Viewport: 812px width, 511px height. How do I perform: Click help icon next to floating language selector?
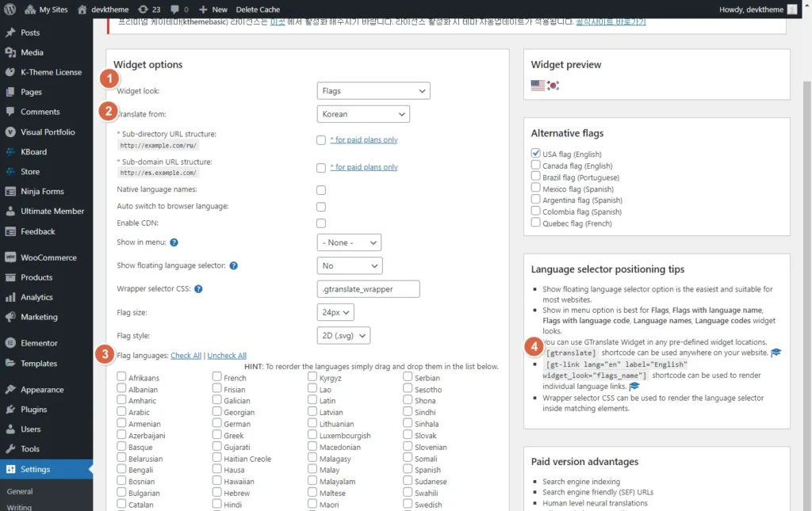coord(234,265)
